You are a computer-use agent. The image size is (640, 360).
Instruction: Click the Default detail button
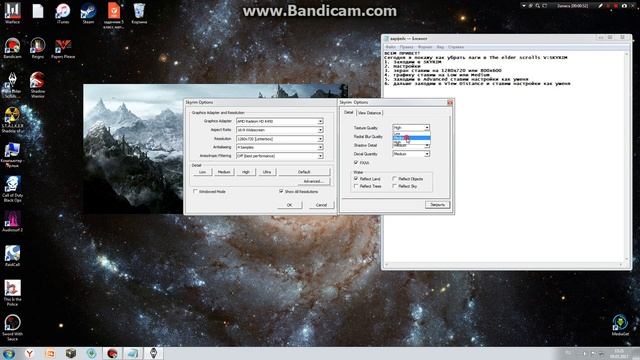pyautogui.click(x=304, y=172)
